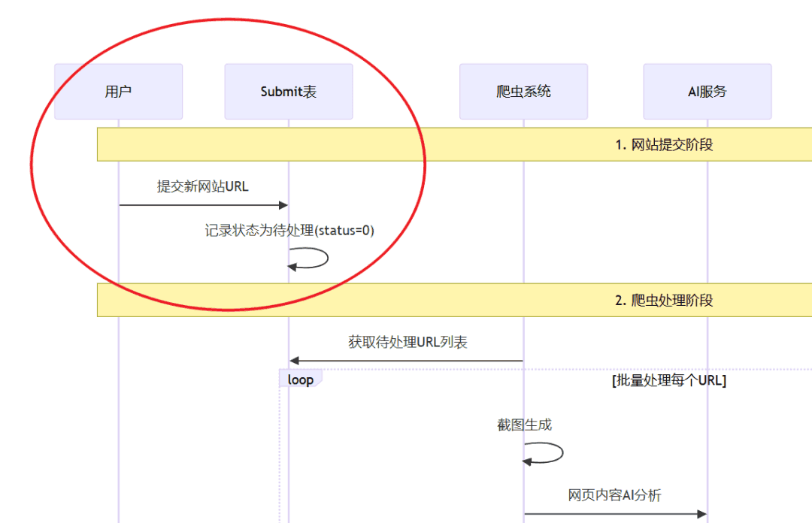Click the arrowhead of 获取待处理URL列表 arrow
The height and width of the screenshot is (523, 812).
click(x=294, y=361)
